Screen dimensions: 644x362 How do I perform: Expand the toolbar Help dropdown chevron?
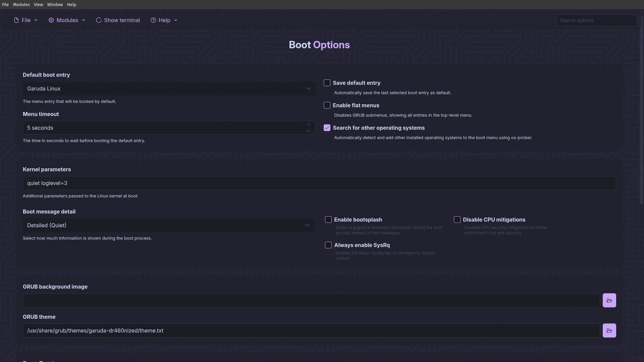pyautogui.click(x=175, y=20)
